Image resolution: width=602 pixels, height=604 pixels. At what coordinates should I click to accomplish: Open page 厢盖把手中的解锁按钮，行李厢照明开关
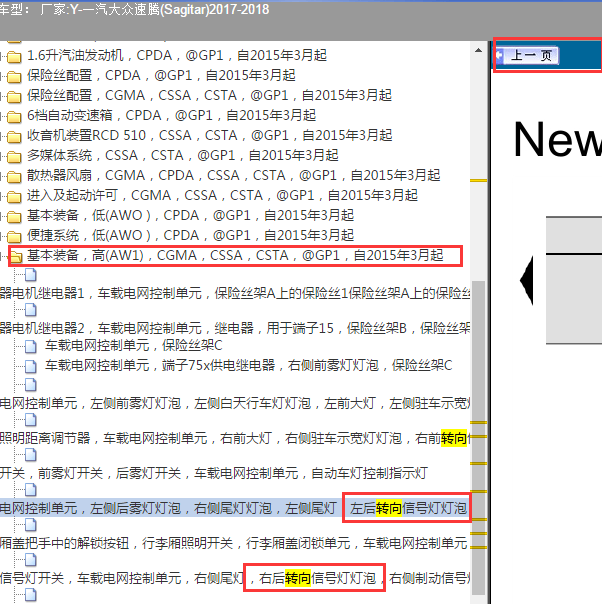[x=235, y=544]
